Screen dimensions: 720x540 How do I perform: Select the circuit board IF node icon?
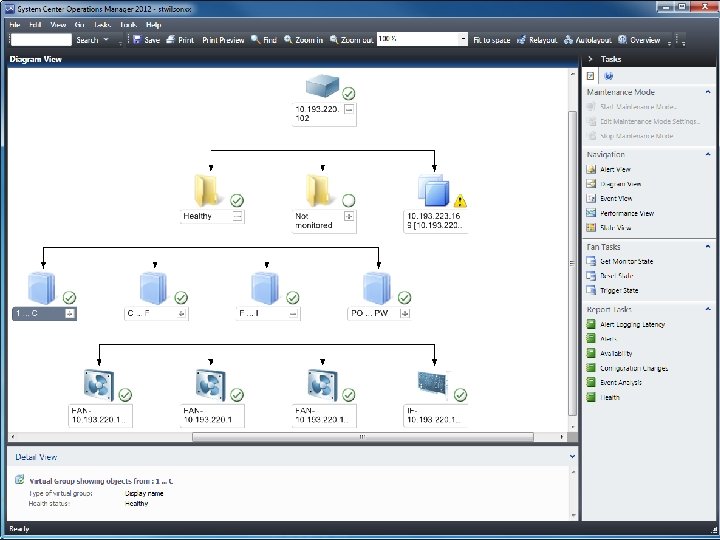(432, 382)
